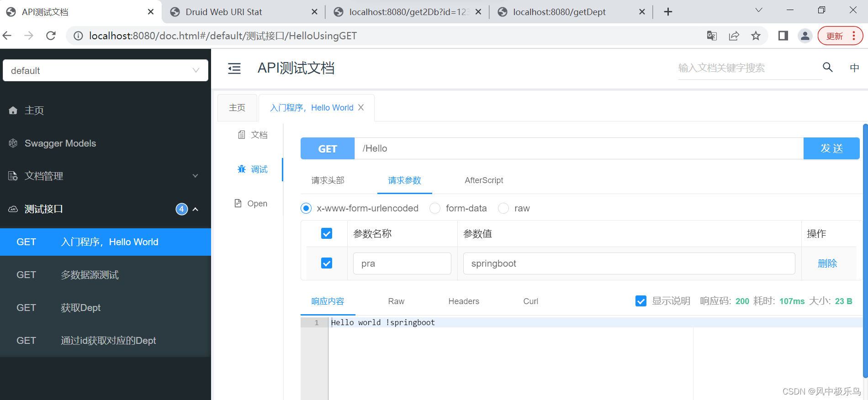Focus the 输入文档关键字搜索 search box
The image size is (868, 400).
750,68
